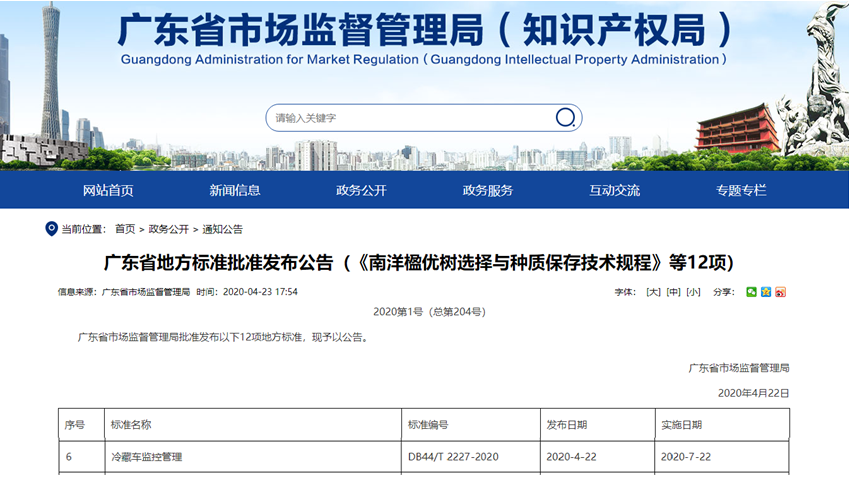The image size is (849, 491).
Task: Go to 首页 in the breadcrumb
Action: (x=125, y=229)
